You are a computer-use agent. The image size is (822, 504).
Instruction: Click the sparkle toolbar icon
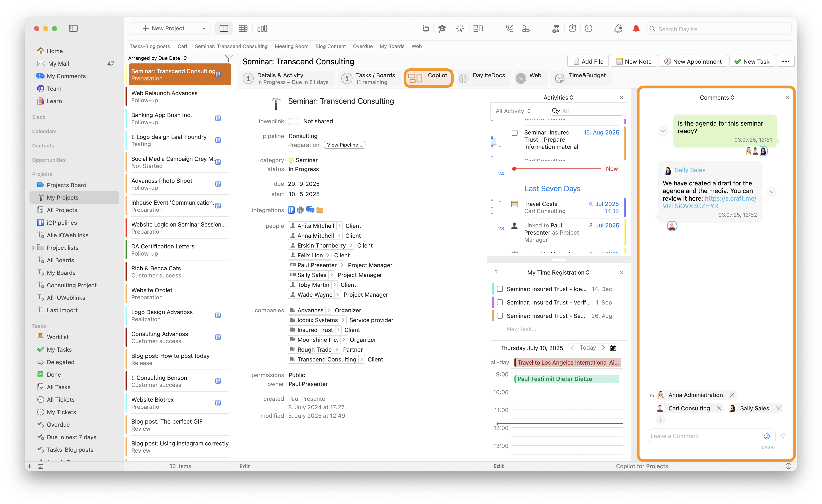(460, 29)
